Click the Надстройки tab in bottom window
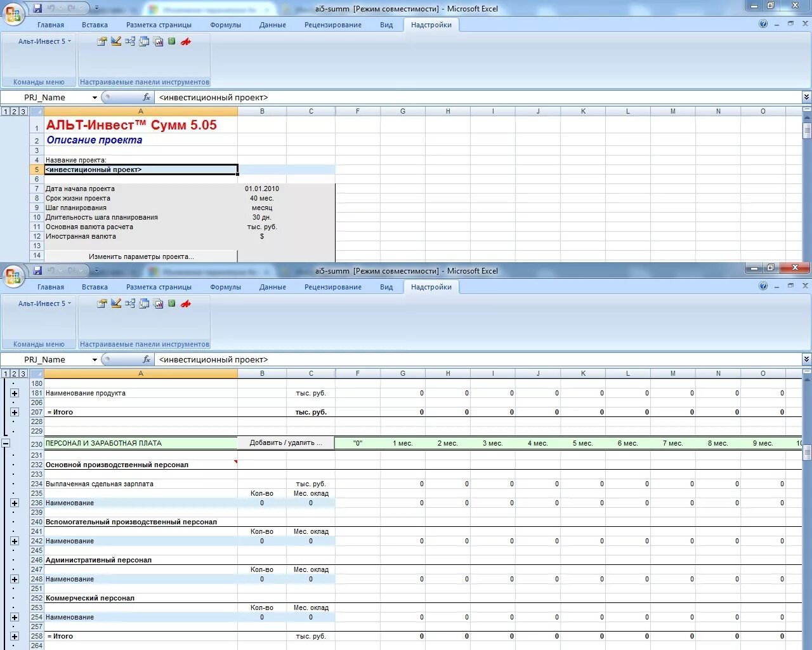Image resolution: width=812 pixels, height=650 pixels. pos(431,287)
